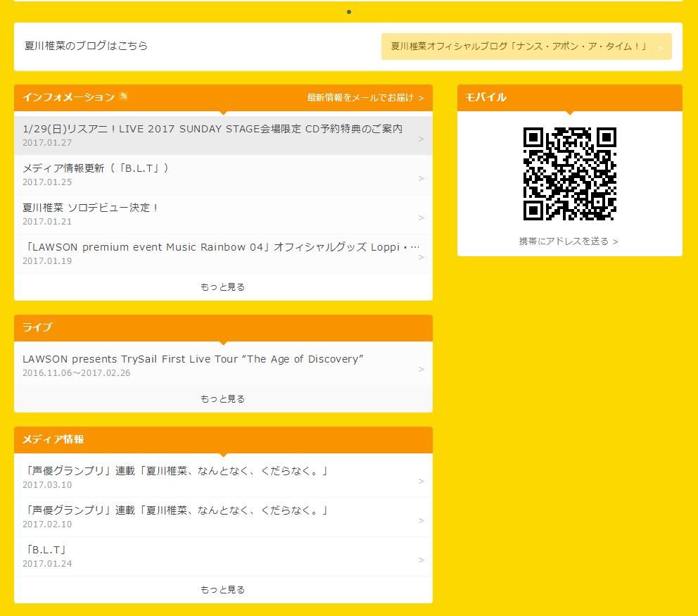Open the QR code image in モバイル panel

tap(569, 174)
